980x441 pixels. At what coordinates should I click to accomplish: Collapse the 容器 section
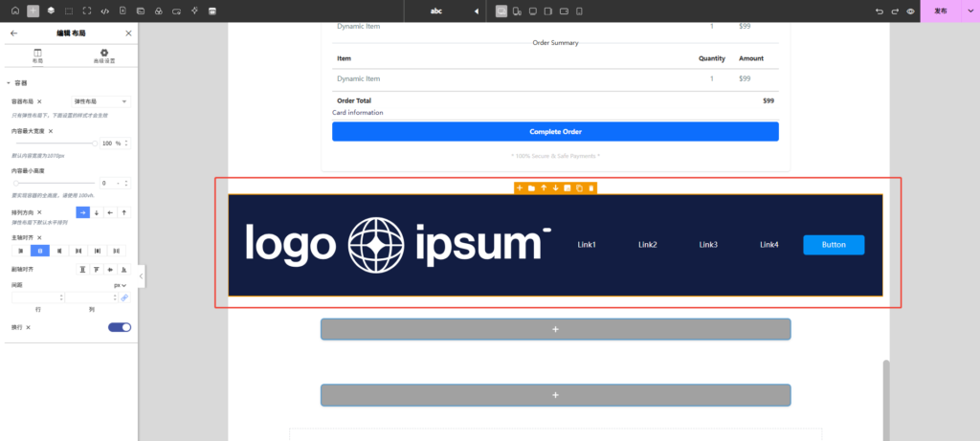pyautogui.click(x=9, y=83)
